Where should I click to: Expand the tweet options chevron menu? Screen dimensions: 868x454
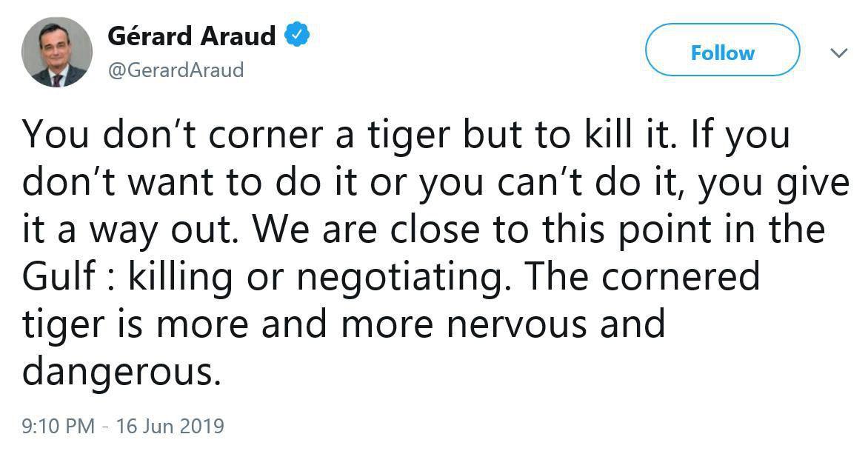point(839,53)
